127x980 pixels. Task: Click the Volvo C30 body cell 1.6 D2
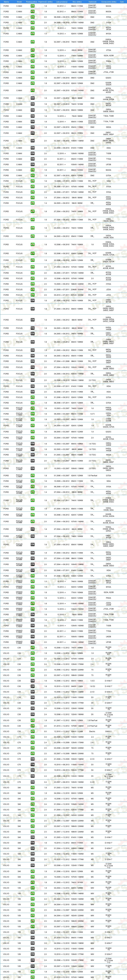click(x=92, y=686)
